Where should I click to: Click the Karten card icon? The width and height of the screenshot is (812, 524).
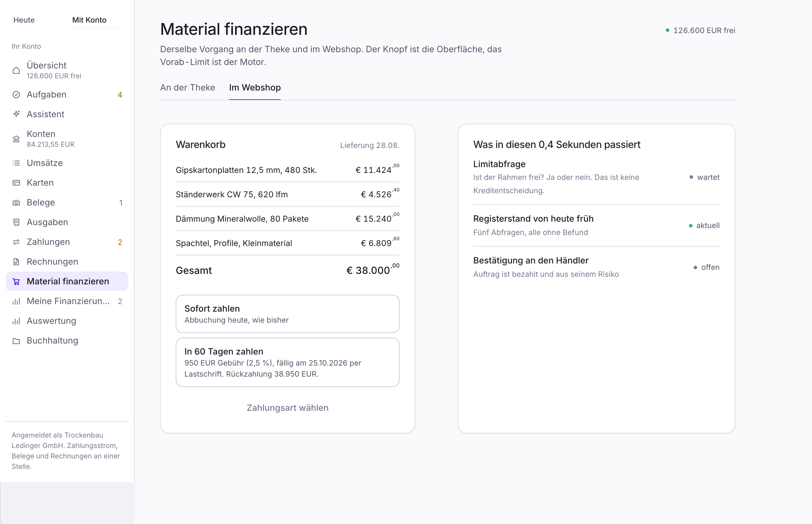pyautogui.click(x=16, y=183)
